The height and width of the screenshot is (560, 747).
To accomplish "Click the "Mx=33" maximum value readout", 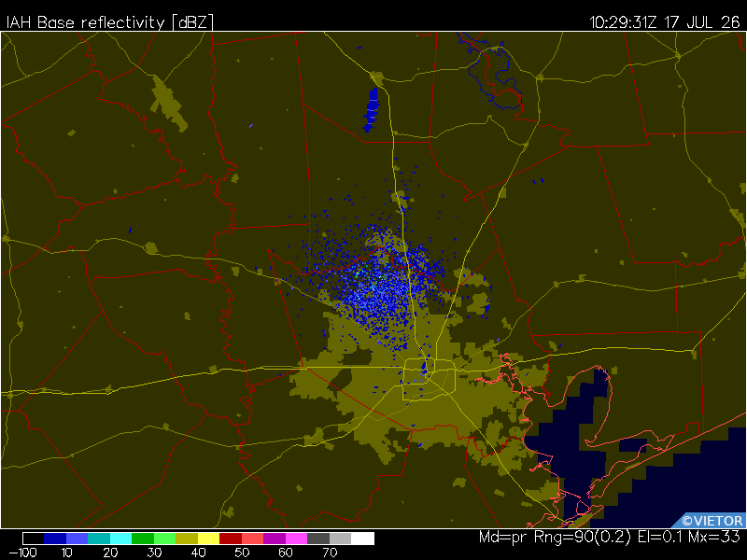I will [714, 538].
